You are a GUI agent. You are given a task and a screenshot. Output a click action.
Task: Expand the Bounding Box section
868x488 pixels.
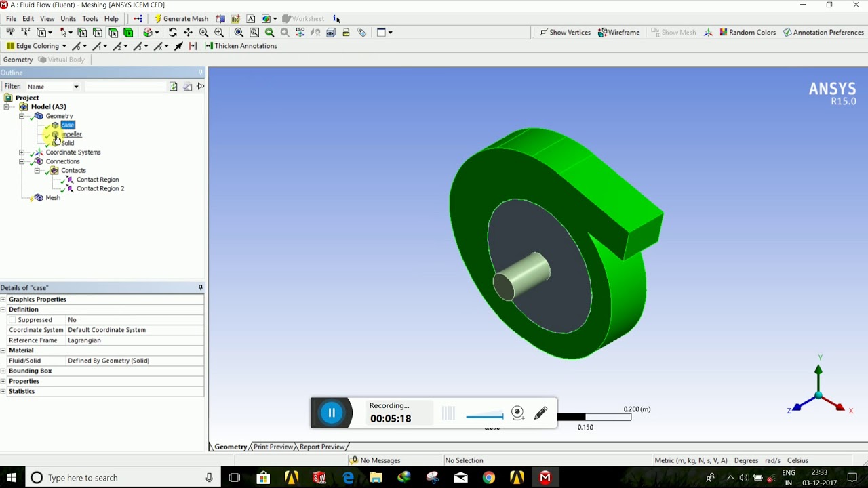[3, 371]
